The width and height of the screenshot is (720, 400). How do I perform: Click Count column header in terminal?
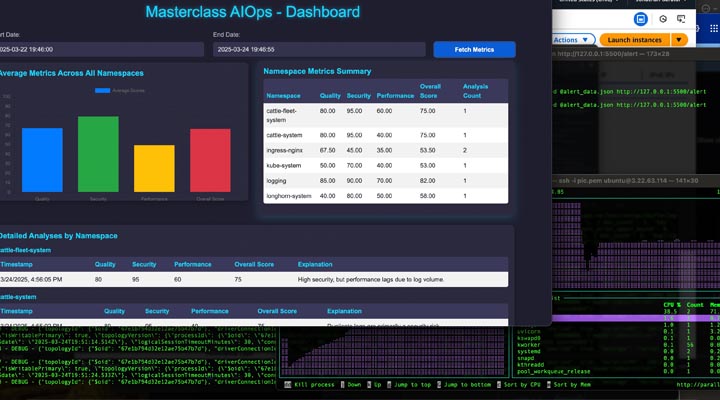click(x=695, y=304)
